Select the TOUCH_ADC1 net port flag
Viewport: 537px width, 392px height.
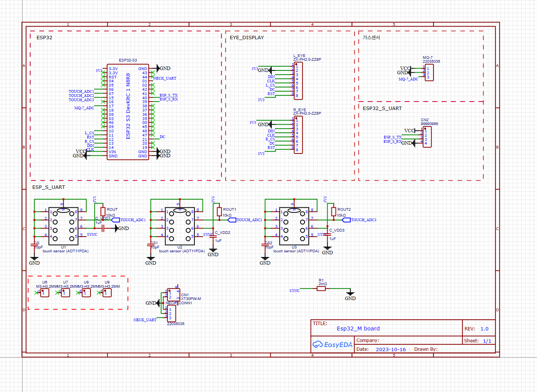tap(115, 220)
